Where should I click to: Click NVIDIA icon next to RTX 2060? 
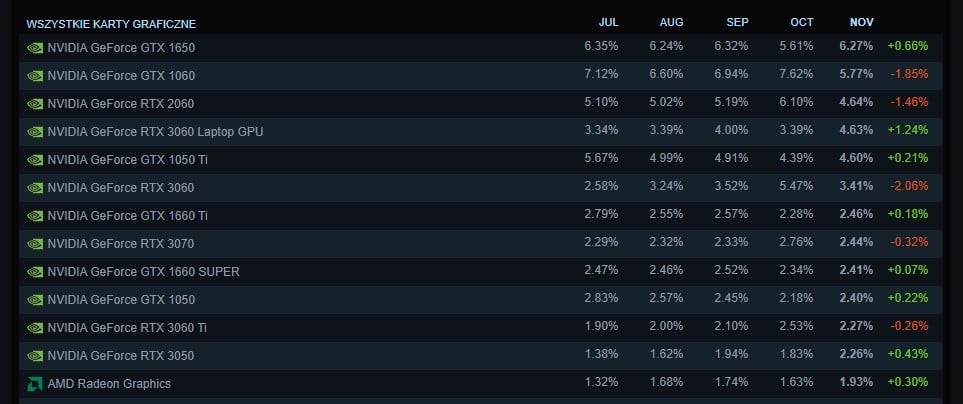[x=35, y=104]
